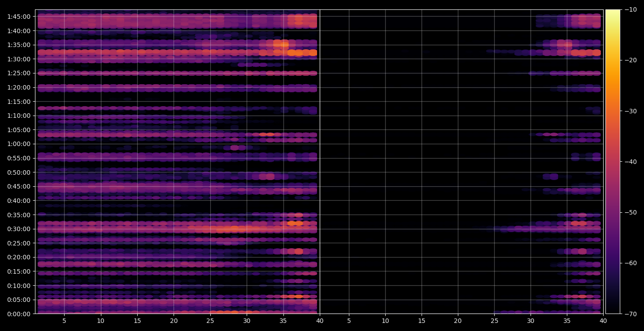Select the −60 colorbar tick label
This screenshot has width=644, height=331.
[630, 263]
